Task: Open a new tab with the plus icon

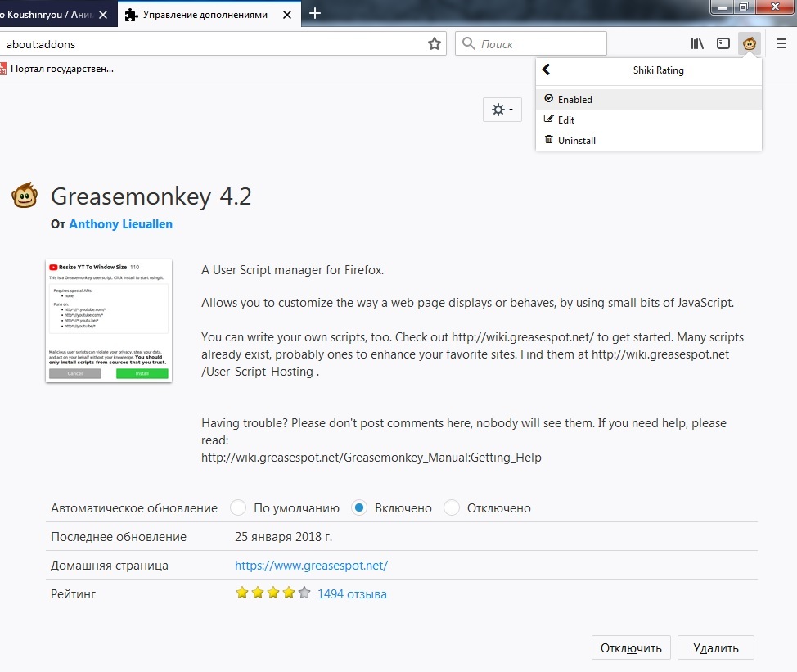Action: [x=315, y=13]
